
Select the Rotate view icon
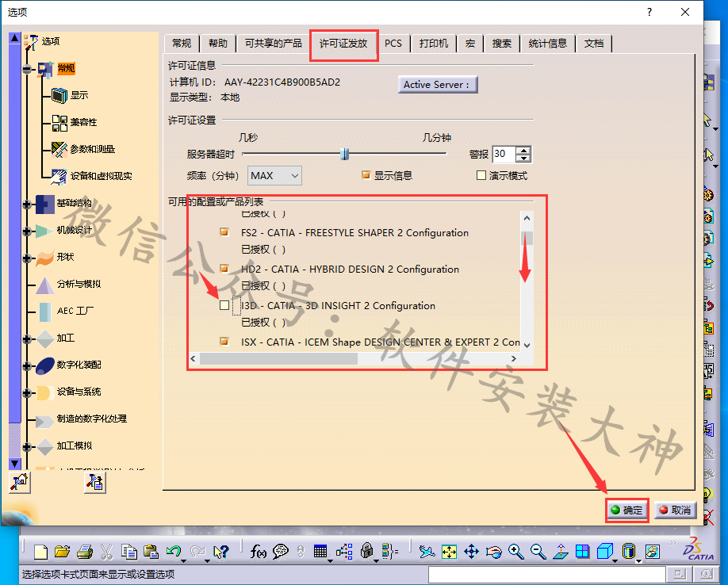pos(494,552)
